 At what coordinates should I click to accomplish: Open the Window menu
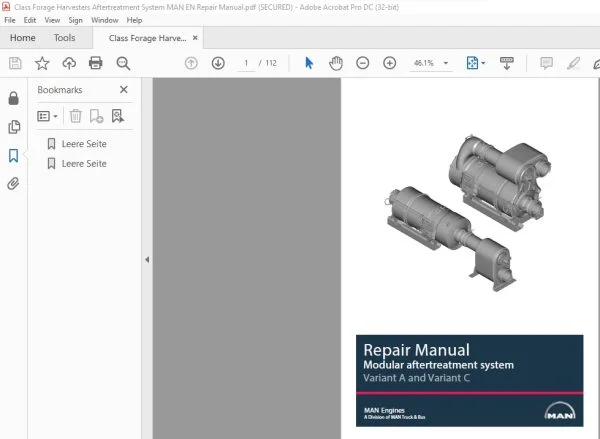pyautogui.click(x=104, y=20)
